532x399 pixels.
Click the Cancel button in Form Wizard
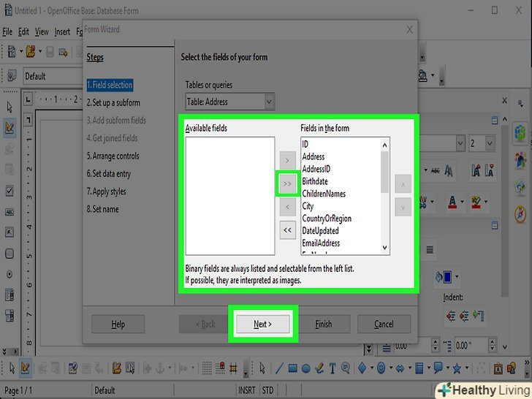(x=384, y=324)
